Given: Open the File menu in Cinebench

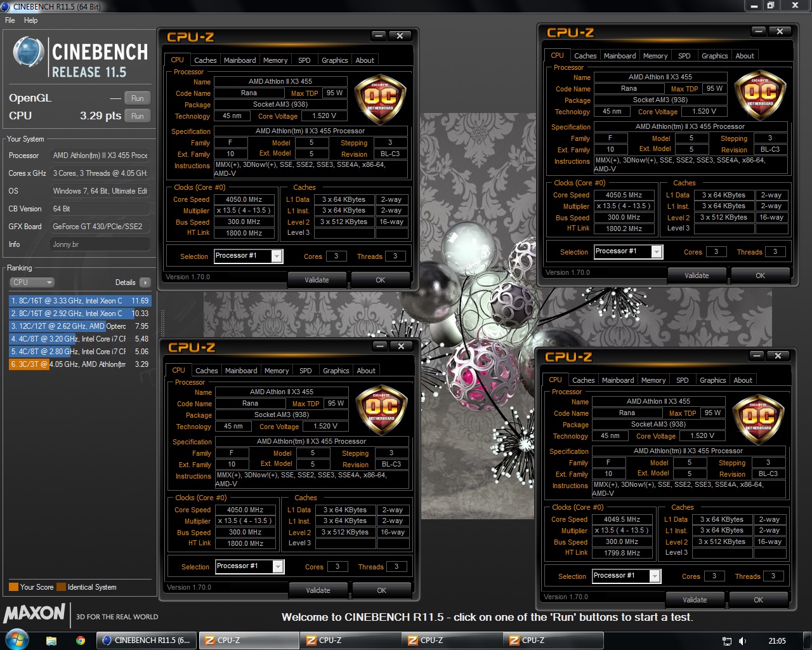Looking at the screenshot, I should coord(10,20).
